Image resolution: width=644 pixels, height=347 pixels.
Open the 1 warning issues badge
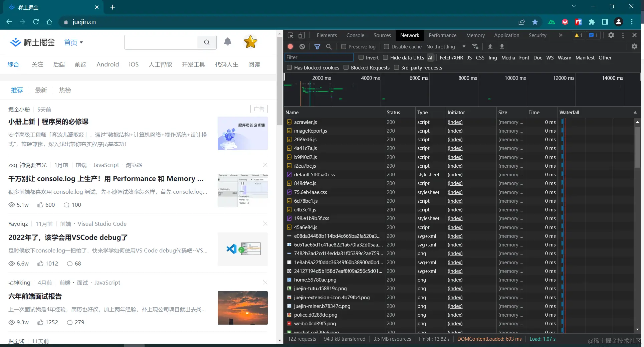[578, 35]
